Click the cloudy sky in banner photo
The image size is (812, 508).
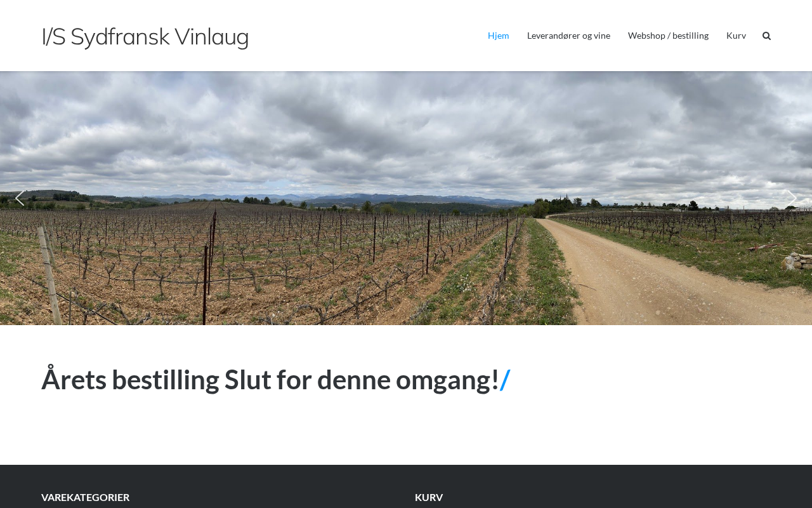406,127
